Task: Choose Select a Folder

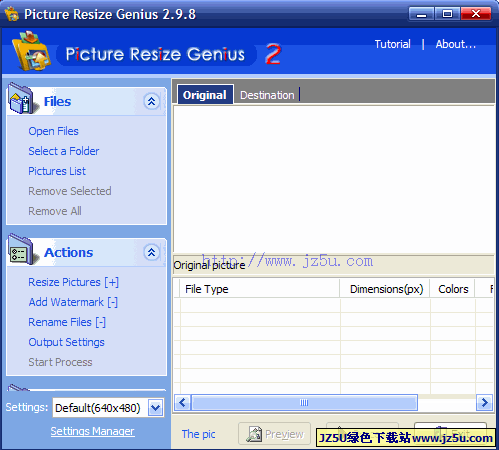Action: [x=64, y=151]
